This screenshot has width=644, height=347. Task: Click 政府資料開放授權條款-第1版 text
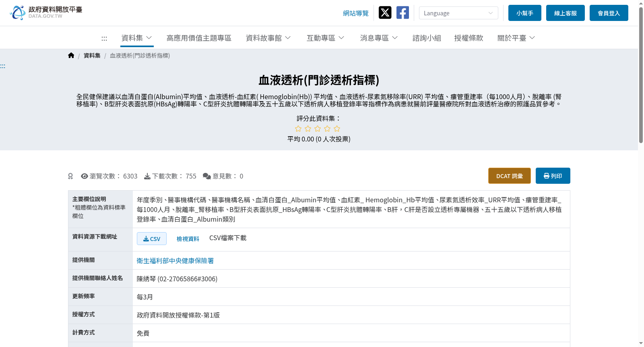[x=178, y=315]
